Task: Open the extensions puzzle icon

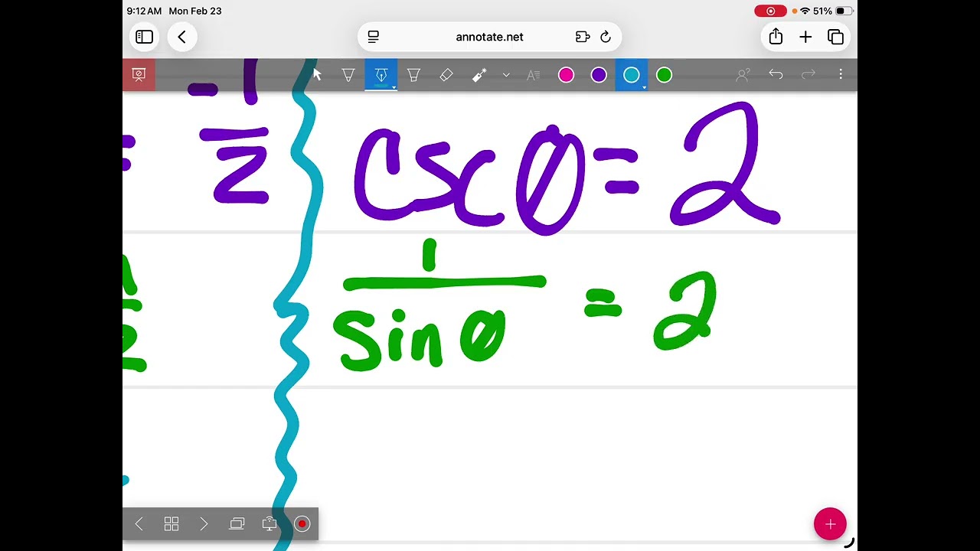Action: pos(583,37)
